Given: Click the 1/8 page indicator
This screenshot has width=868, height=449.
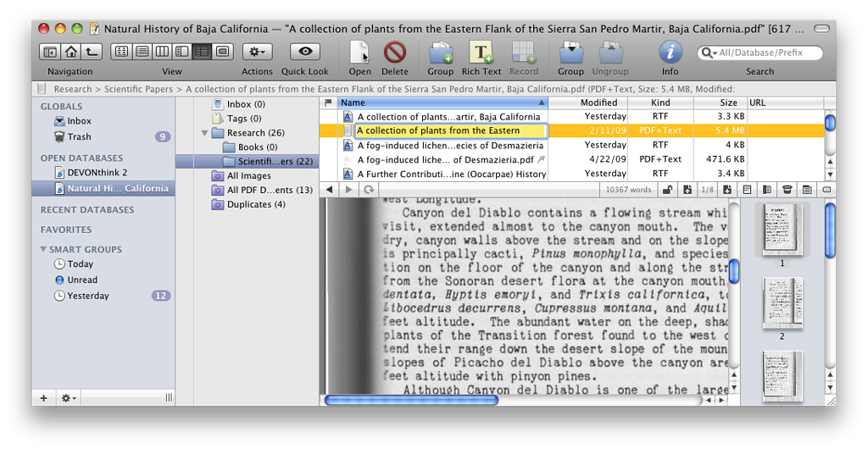Looking at the screenshot, I should click(x=707, y=190).
